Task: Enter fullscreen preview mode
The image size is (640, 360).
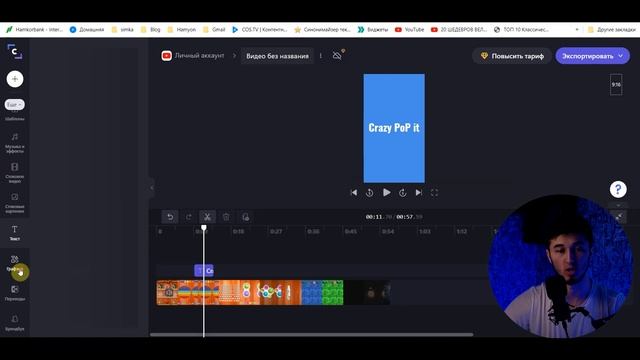Action: [x=434, y=193]
